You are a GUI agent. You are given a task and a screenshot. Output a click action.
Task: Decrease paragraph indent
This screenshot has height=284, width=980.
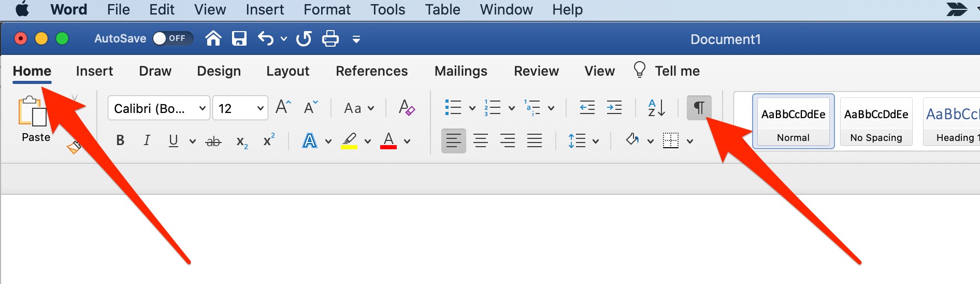point(587,108)
